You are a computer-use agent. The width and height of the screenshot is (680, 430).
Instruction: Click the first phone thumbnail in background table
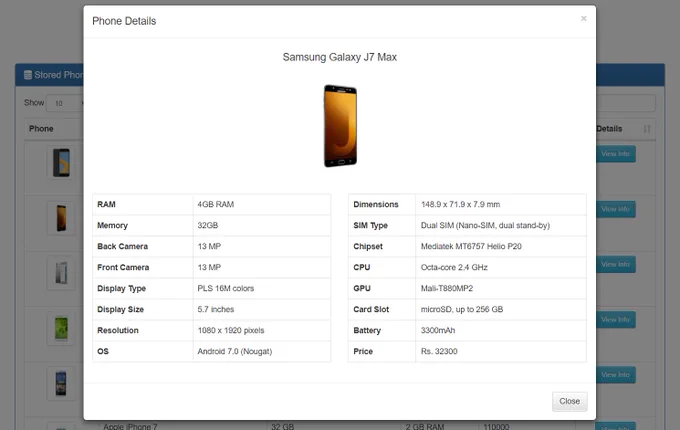pyautogui.click(x=61, y=163)
